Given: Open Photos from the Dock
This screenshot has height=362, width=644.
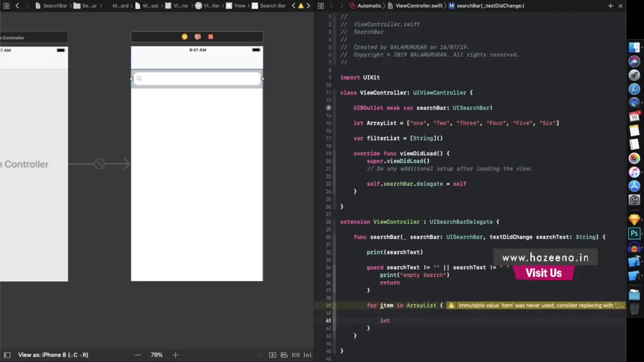Looking at the screenshot, I should [634, 158].
